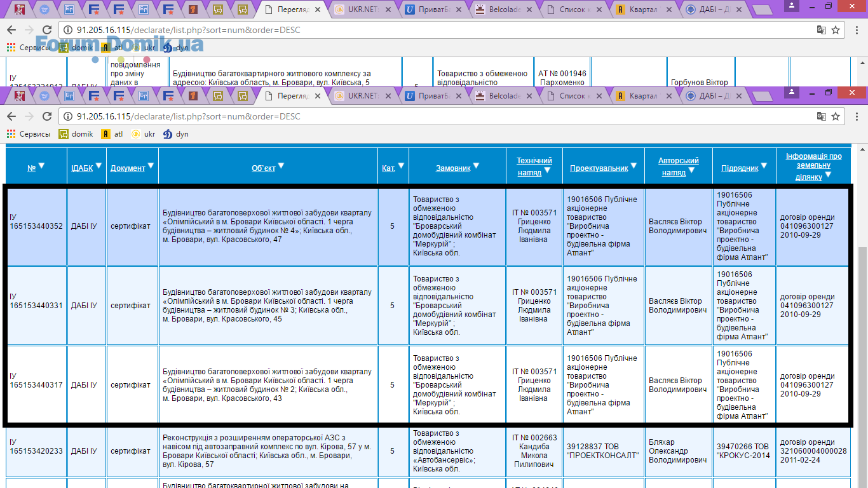Click the sort arrow next to the Замовник header
The width and height of the screenshot is (868, 488).
(x=476, y=166)
